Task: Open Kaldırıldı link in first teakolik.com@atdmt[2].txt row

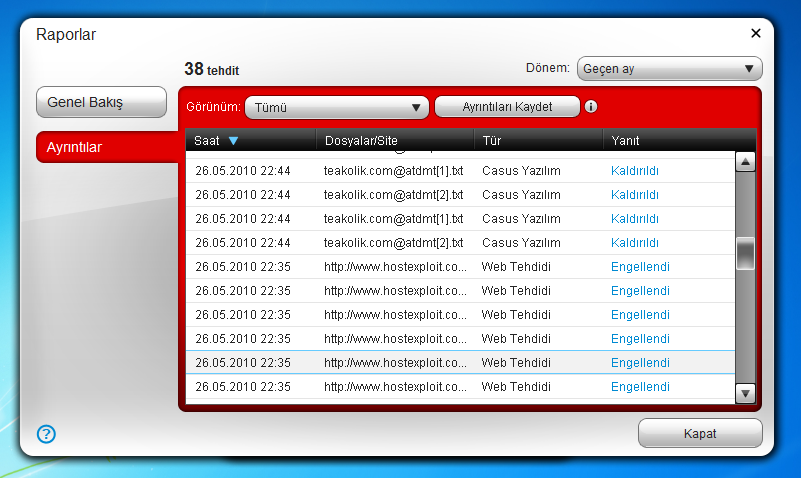Action: [x=634, y=195]
